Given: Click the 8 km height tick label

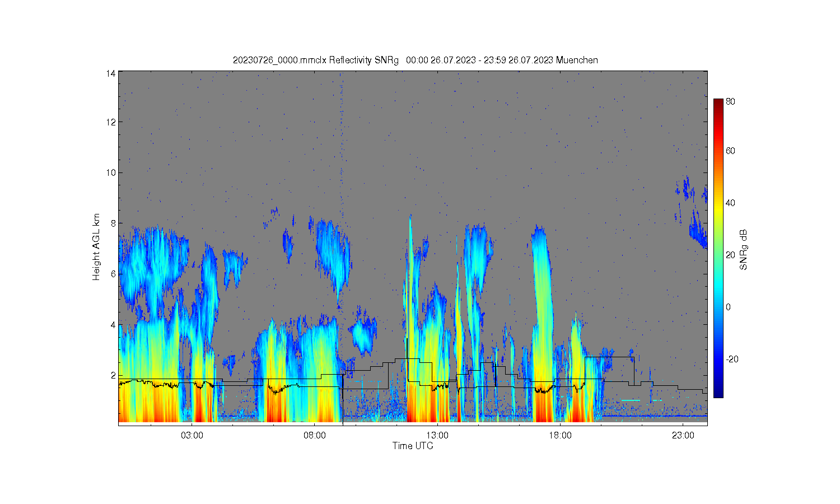Looking at the screenshot, I should coord(113,223).
